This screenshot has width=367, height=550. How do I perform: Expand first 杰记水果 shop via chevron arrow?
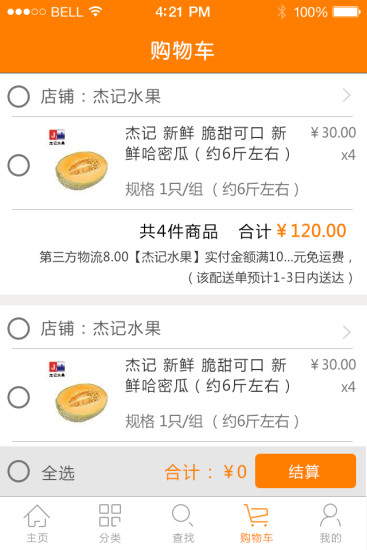coord(347,95)
